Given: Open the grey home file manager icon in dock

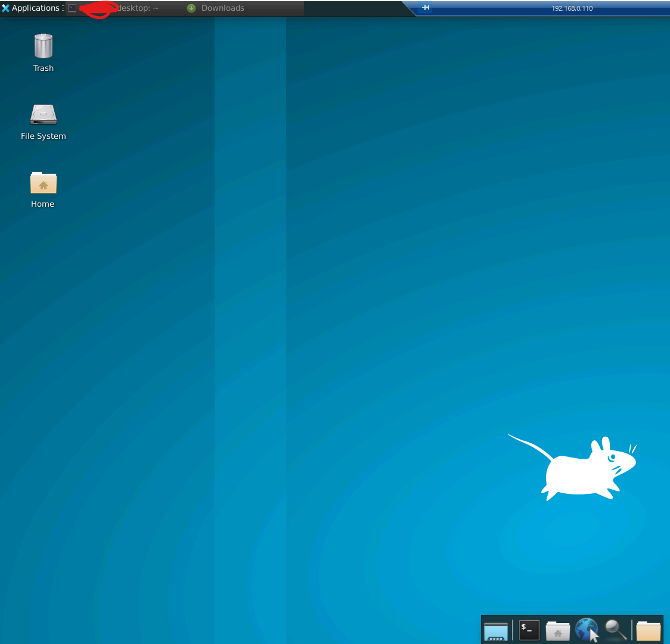Looking at the screenshot, I should pyautogui.click(x=557, y=630).
